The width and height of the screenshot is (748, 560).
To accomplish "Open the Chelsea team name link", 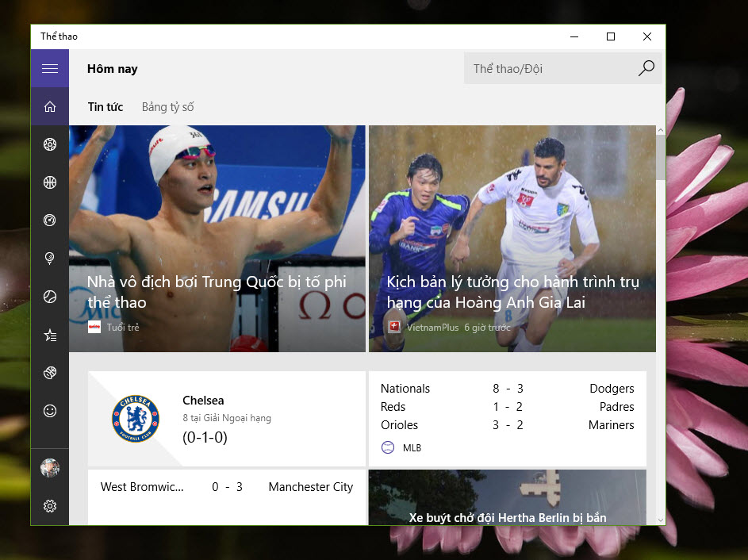I will pyautogui.click(x=203, y=401).
